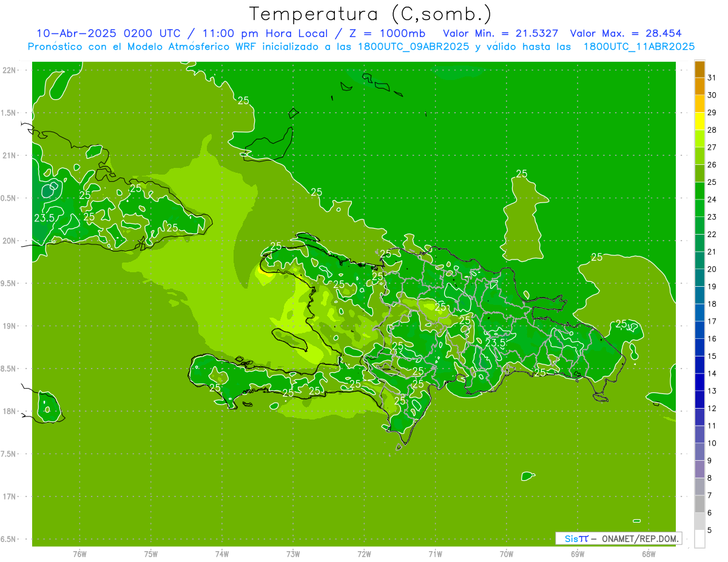
Task: Click the legend value '5'
Action: pos(710,530)
